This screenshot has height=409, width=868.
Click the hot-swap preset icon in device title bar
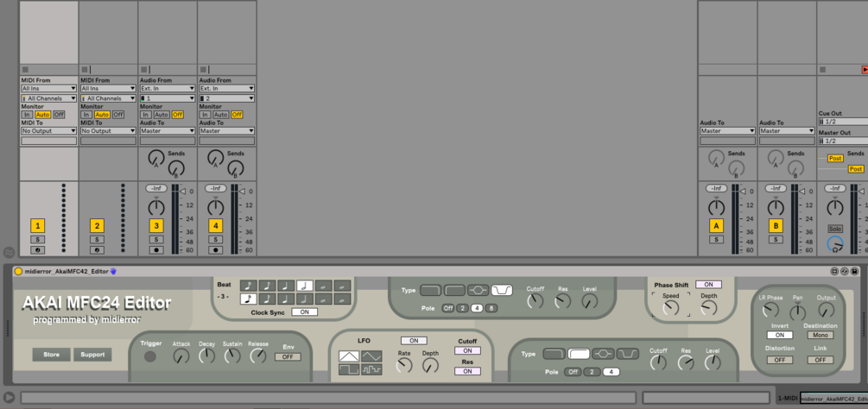[845, 272]
